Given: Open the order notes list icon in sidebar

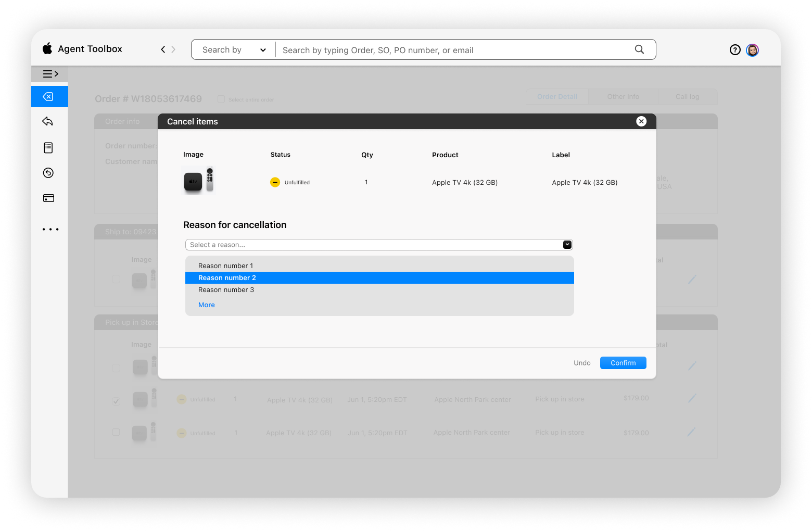Looking at the screenshot, I should [x=48, y=147].
